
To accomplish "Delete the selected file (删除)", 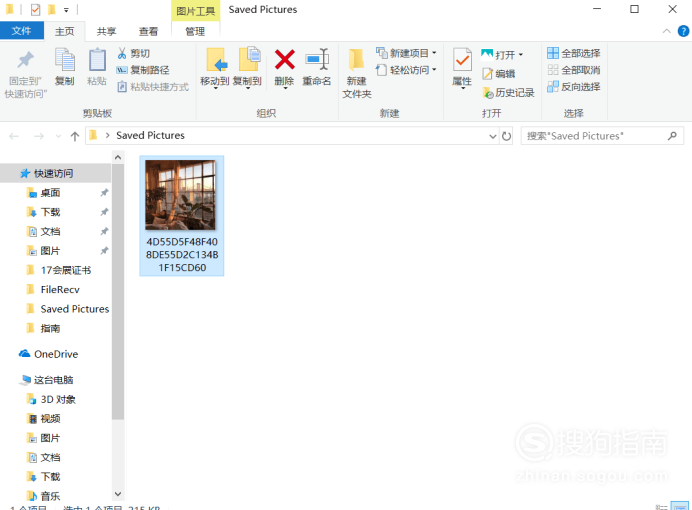I will click(284, 68).
